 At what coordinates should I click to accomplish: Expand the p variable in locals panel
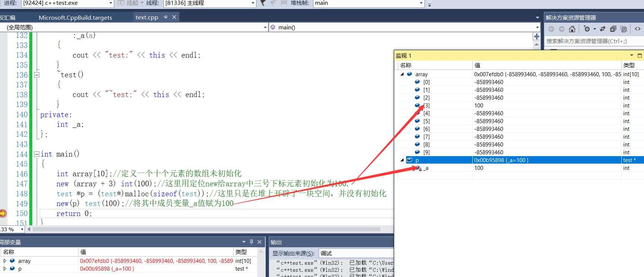pyautogui.click(x=5, y=268)
